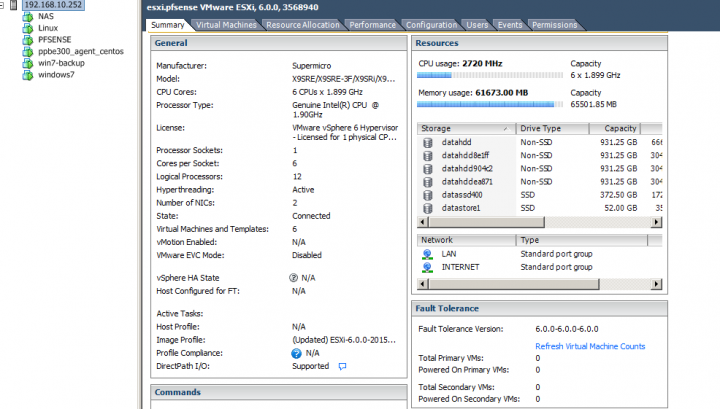Click Refresh Virtual Machine Counts link

(590, 346)
